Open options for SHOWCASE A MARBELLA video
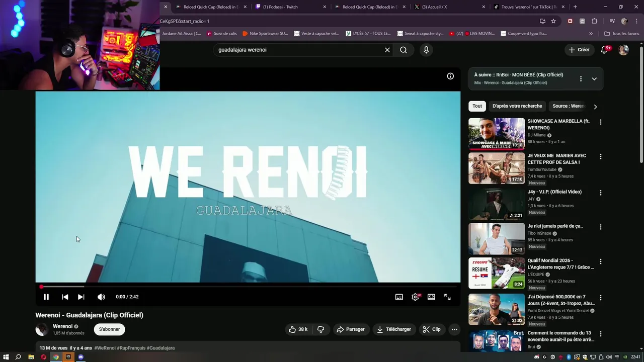The width and height of the screenshot is (644, 362). (600, 122)
